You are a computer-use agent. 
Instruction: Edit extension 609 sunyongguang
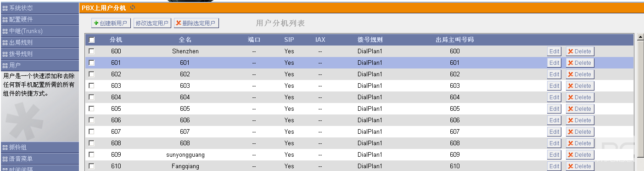pyautogui.click(x=554, y=154)
